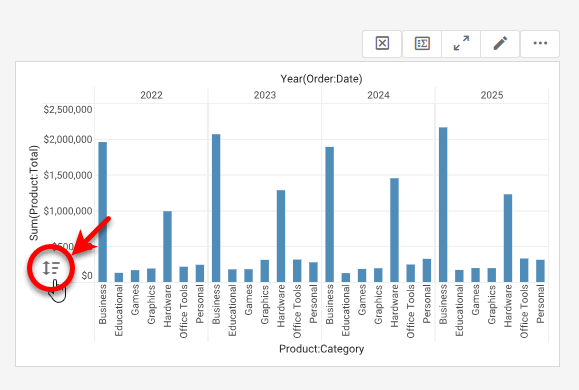Click the Graphics label under 2023
This screenshot has height=390, width=579.
tap(265, 304)
